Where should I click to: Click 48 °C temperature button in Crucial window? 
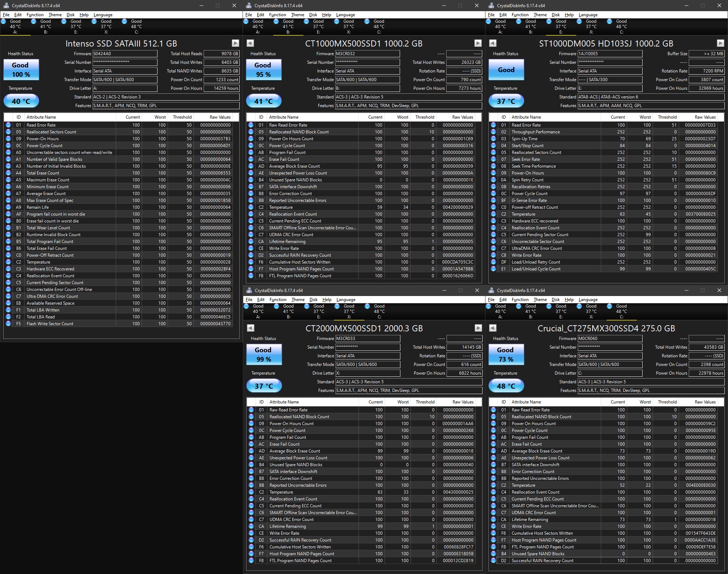506,386
